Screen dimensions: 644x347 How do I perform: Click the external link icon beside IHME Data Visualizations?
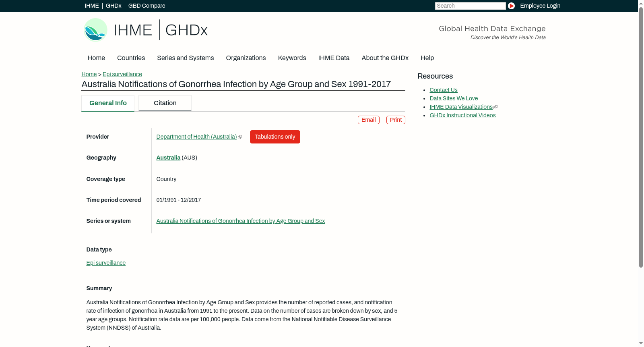tap(495, 107)
